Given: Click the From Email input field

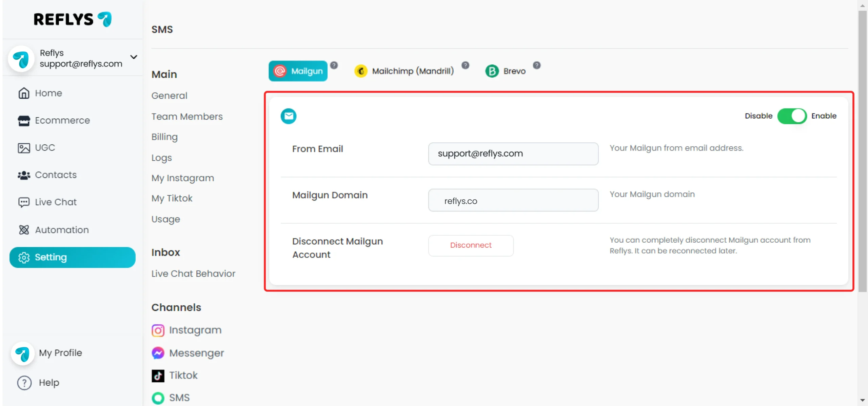Looking at the screenshot, I should click(513, 154).
